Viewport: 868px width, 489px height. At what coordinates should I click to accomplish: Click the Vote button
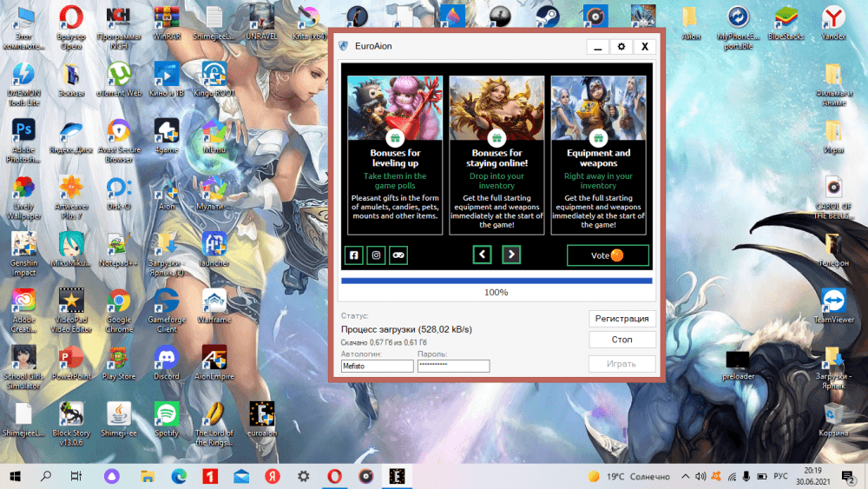608,255
